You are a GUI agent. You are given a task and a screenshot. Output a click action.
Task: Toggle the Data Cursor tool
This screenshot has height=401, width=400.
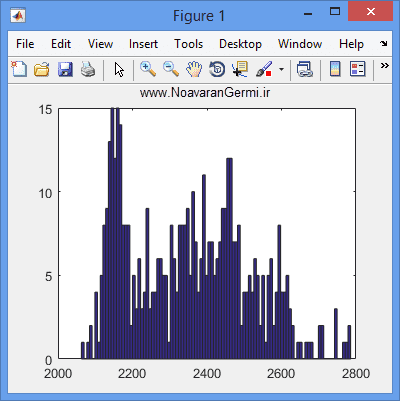[240, 69]
